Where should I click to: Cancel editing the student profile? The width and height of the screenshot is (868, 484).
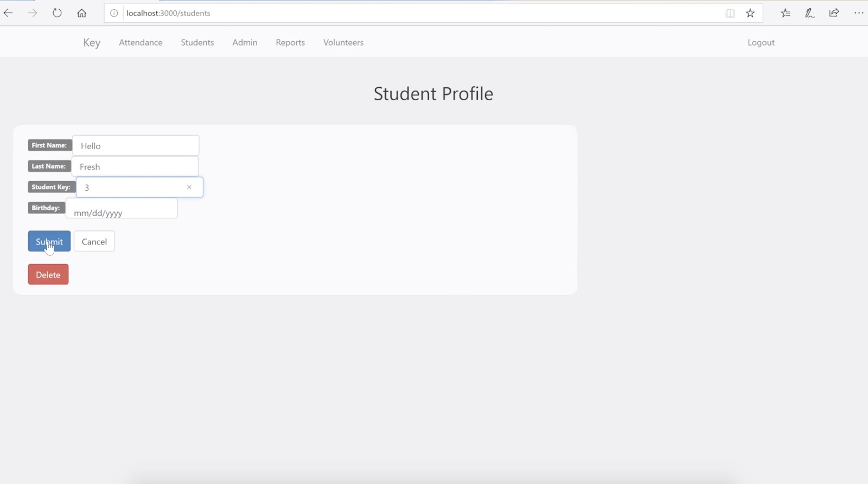pyautogui.click(x=94, y=241)
